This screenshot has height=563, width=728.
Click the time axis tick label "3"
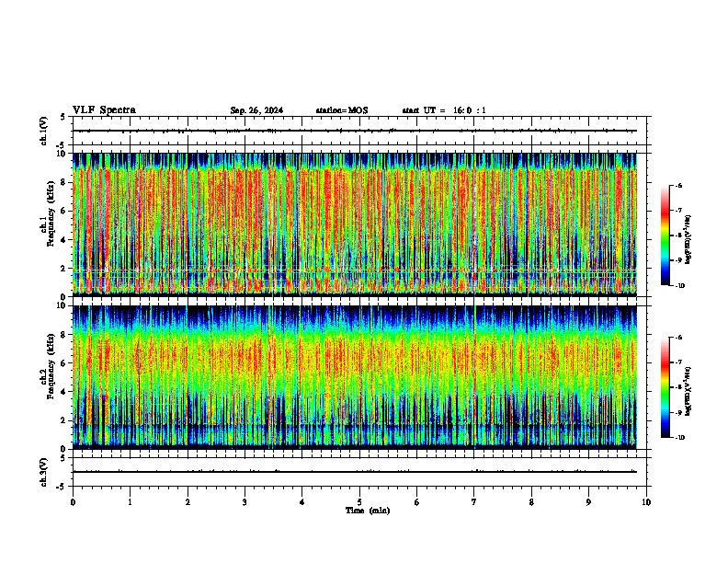245,502
